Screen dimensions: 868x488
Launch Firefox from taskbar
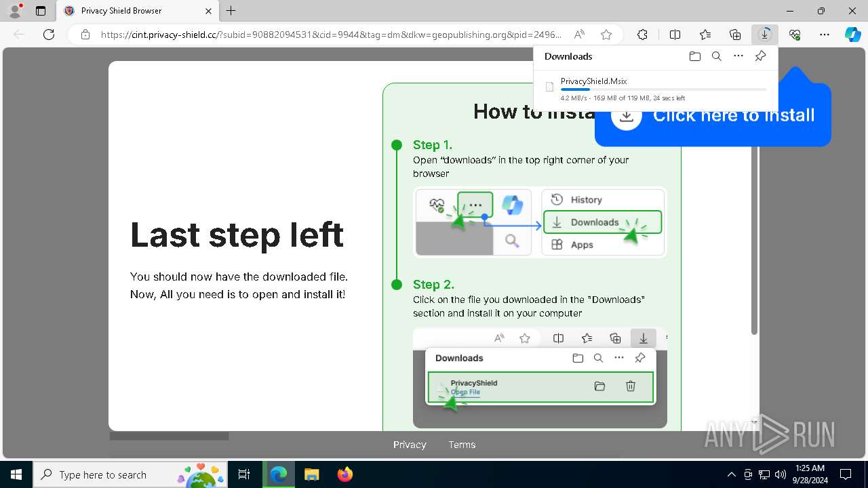[x=345, y=474]
